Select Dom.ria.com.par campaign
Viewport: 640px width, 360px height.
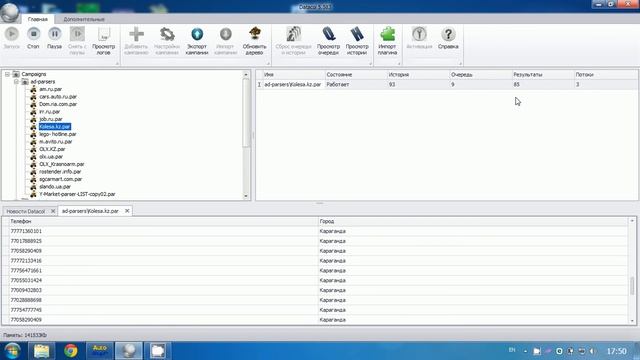click(58, 104)
